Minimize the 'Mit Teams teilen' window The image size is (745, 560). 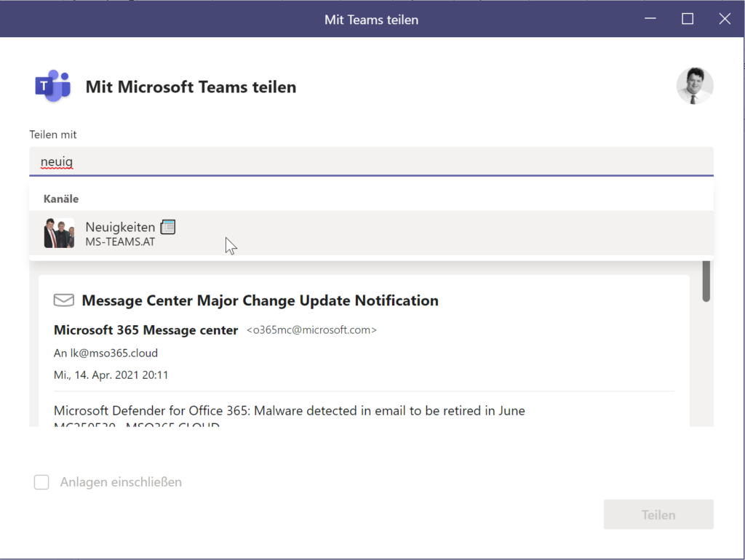(650, 19)
